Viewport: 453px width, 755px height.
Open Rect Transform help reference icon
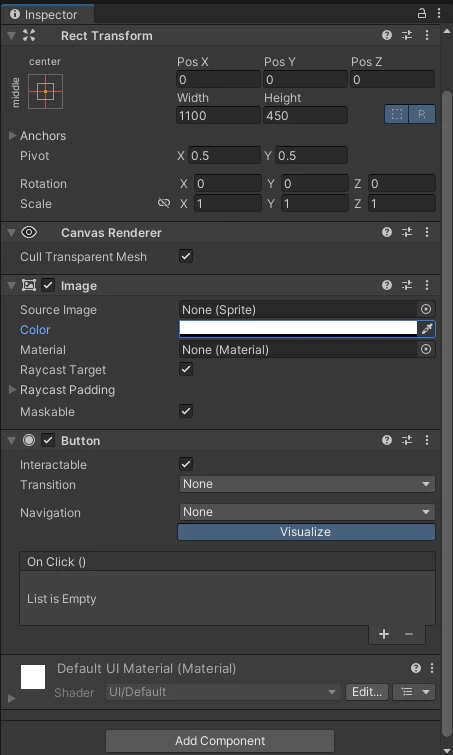point(387,35)
